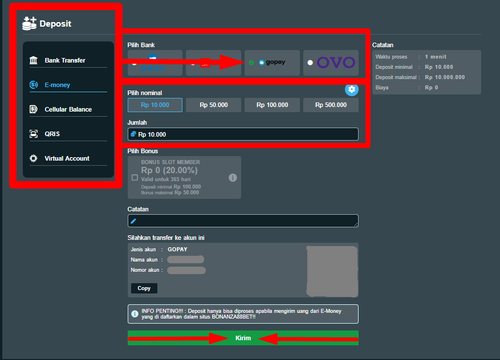
Task: Choose the Rp 10.000 nominal
Action: pyautogui.click(x=155, y=105)
